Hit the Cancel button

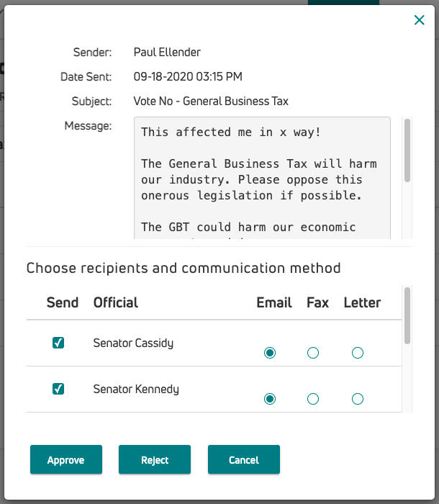point(244,460)
